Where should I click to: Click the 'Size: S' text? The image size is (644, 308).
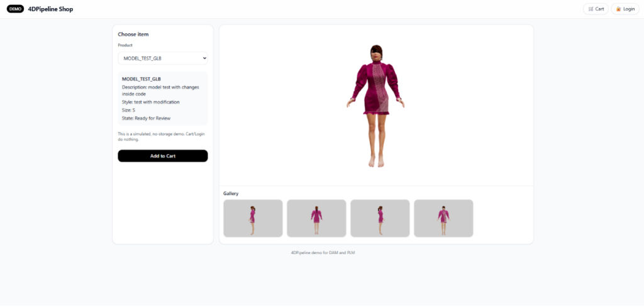128,110
